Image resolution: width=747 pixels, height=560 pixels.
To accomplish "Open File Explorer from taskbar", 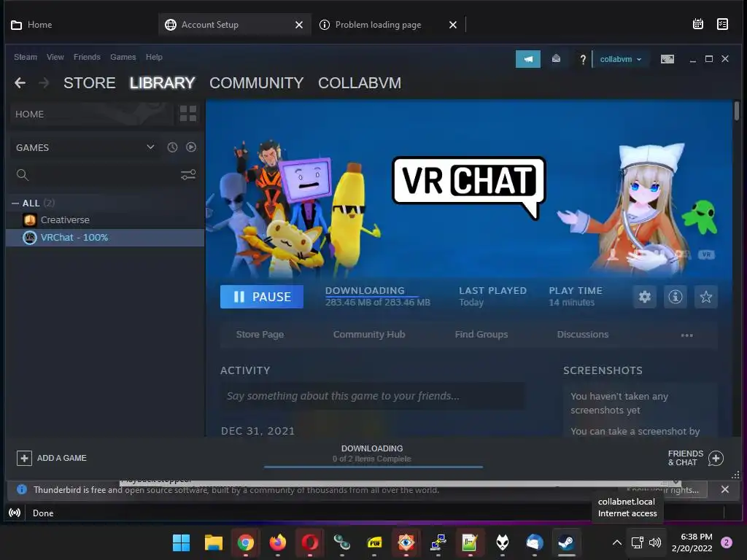I will coord(214,542).
